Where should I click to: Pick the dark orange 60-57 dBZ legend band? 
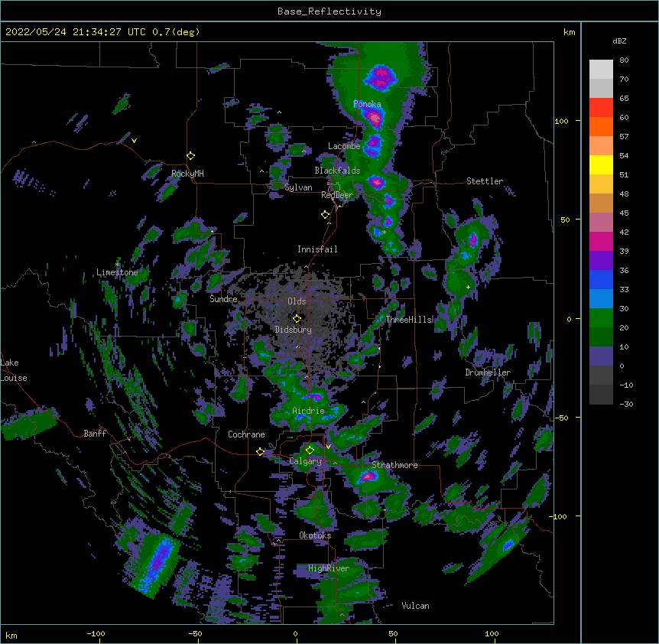pyautogui.click(x=601, y=127)
